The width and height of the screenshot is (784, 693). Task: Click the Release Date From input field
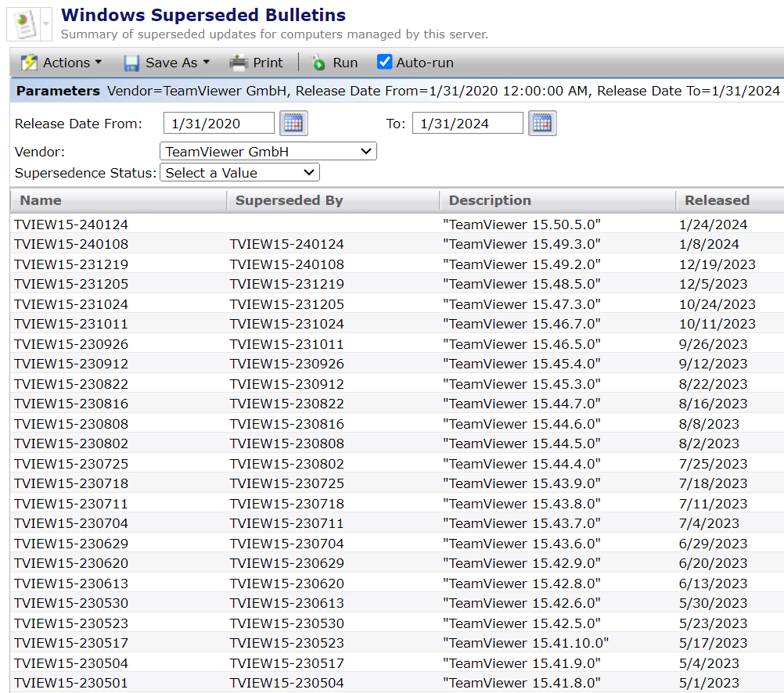point(219,124)
